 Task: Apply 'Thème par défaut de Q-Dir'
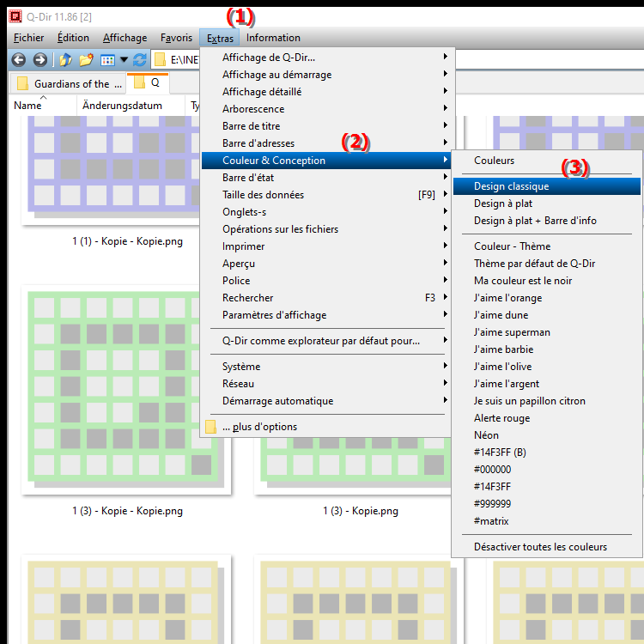pos(547,264)
